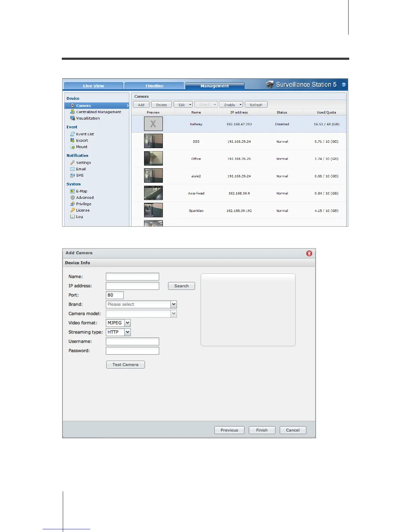Viewport: 411px width, 532px height.
Task: Click the Event List icon
Action: [x=72, y=134]
